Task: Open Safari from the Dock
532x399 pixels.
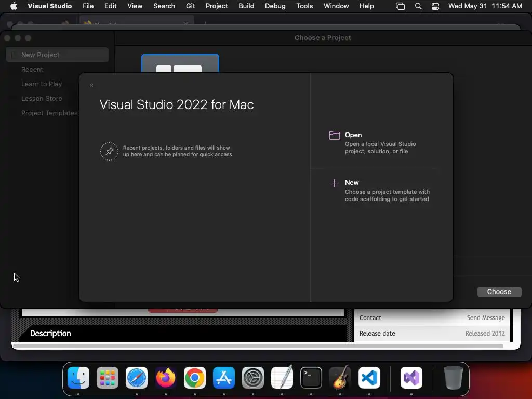Action: pos(137,378)
